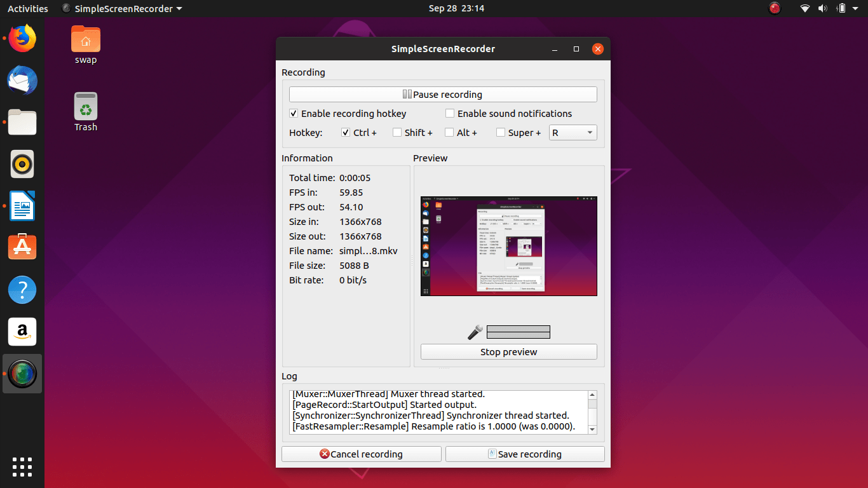Open the battery status indicator
The image size is (868, 488).
tap(841, 8)
